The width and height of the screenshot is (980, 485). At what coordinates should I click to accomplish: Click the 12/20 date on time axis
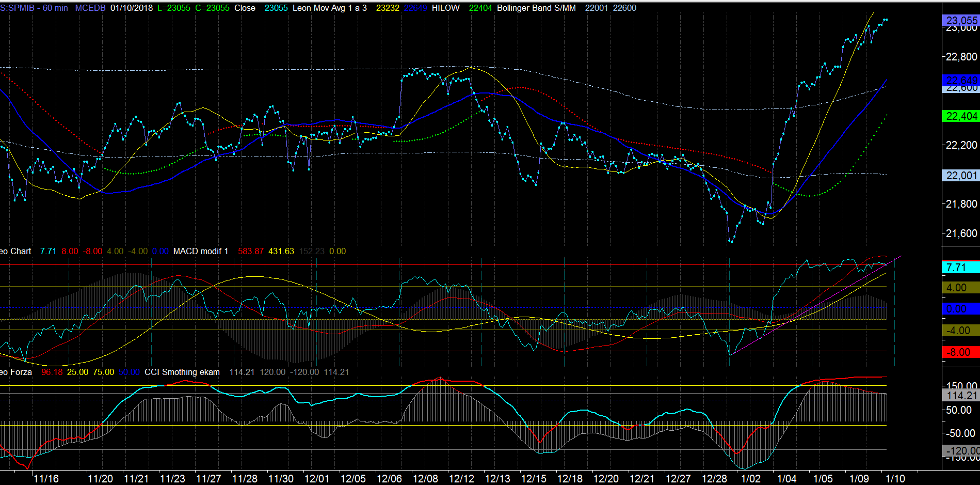[x=606, y=478]
